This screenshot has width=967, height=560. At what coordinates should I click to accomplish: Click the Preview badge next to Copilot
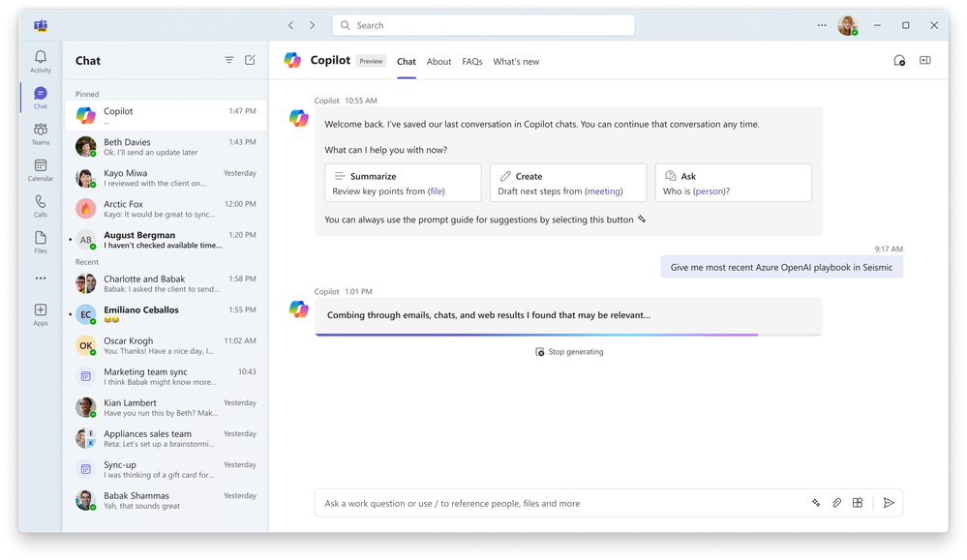click(372, 61)
